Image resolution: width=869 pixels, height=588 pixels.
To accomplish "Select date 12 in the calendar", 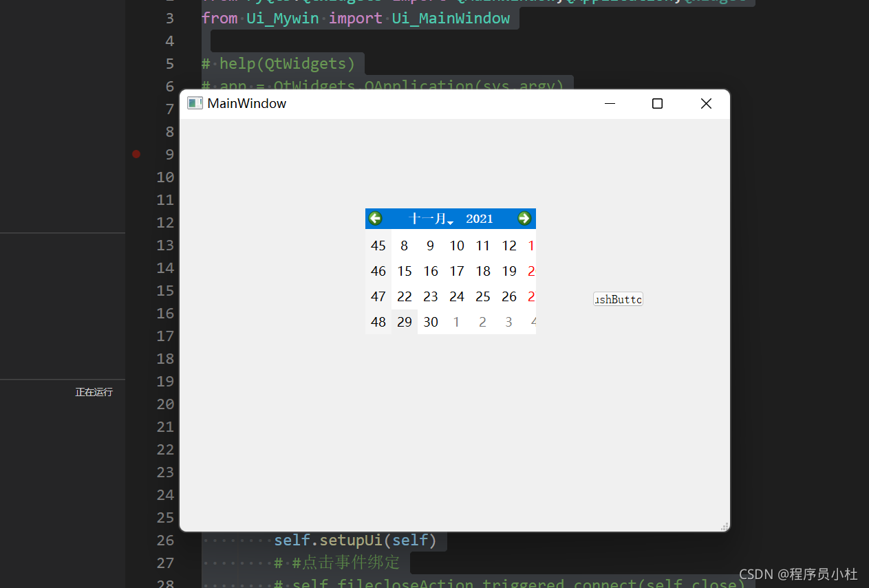I will tap(509, 246).
